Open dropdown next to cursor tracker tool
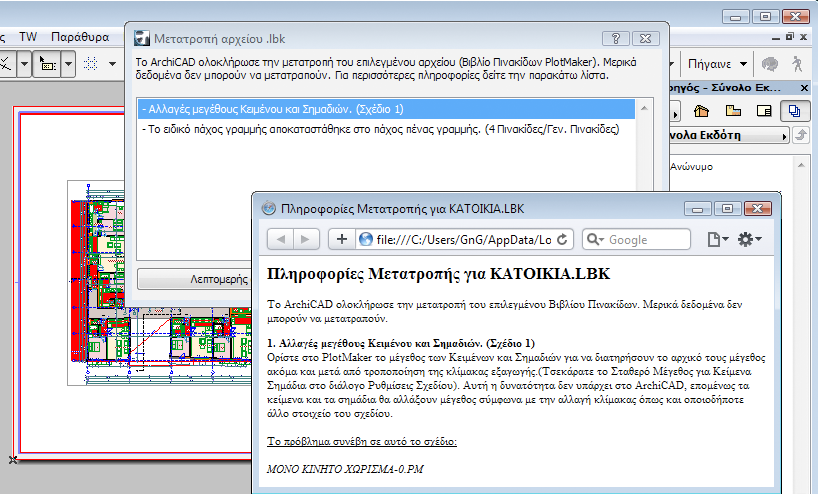The width and height of the screenshot is (818, 494). point(68,64)
